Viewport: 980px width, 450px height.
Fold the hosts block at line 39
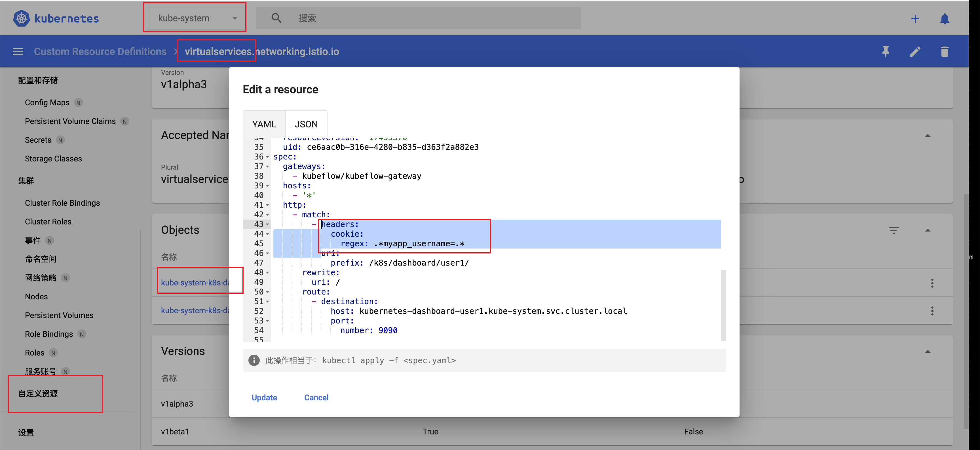(x=267, y=186)
